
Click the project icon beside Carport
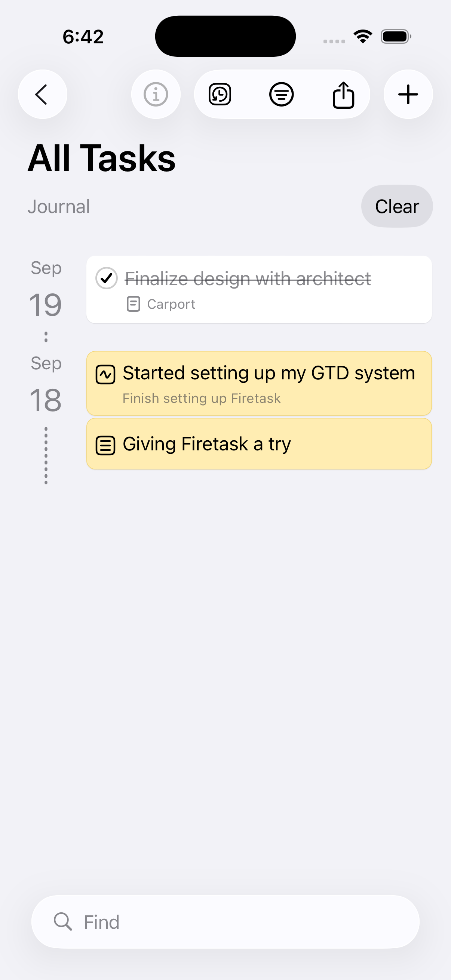(x=133, y=304)
